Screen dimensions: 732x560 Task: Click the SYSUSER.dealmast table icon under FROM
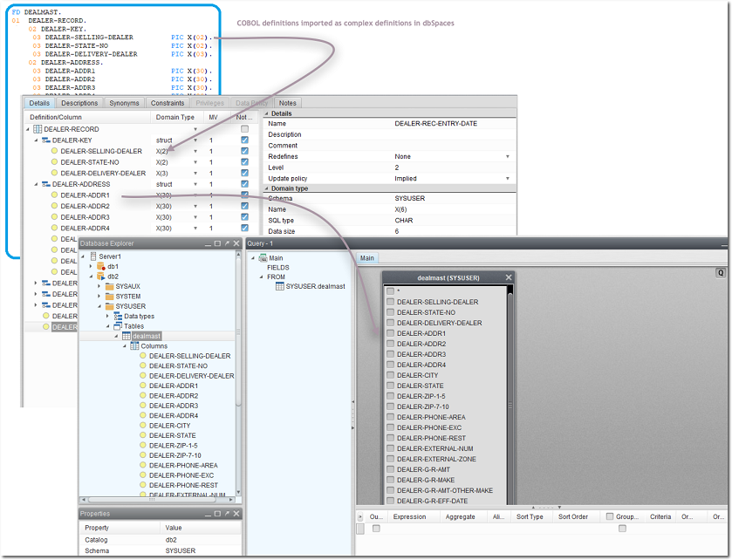[279, 286]
